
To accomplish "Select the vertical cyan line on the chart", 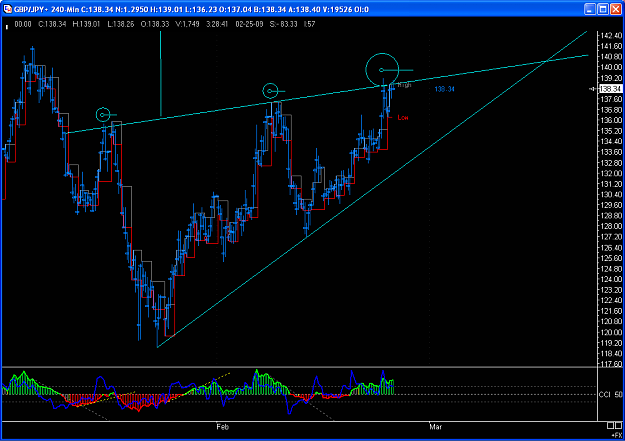I will 161,74.
